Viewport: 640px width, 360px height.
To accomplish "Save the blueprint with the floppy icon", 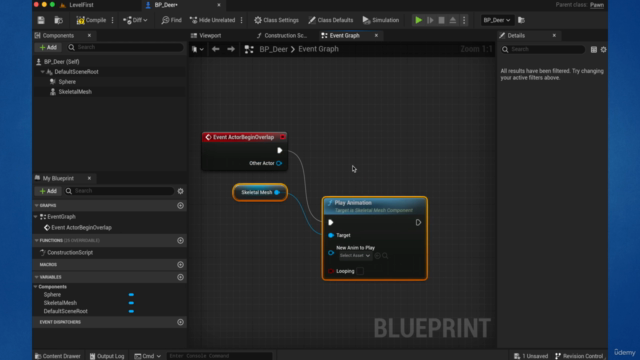I will click(41, 20).
